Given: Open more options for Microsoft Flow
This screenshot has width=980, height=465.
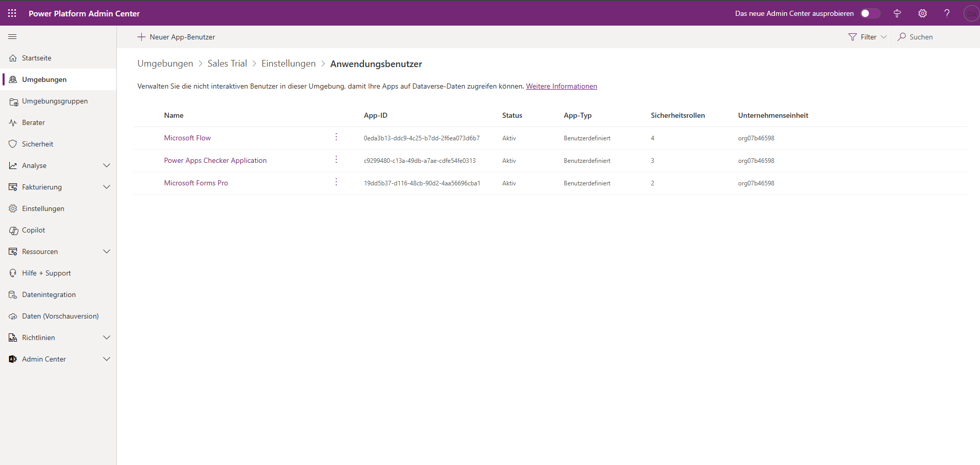Looking at the screenshot, I should (336, 137).
